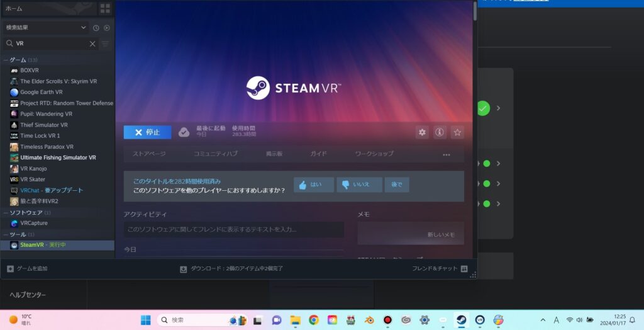Click the いいえ thumbs-down button
This screenshot has height=330, width=644.
click(359, 185)
